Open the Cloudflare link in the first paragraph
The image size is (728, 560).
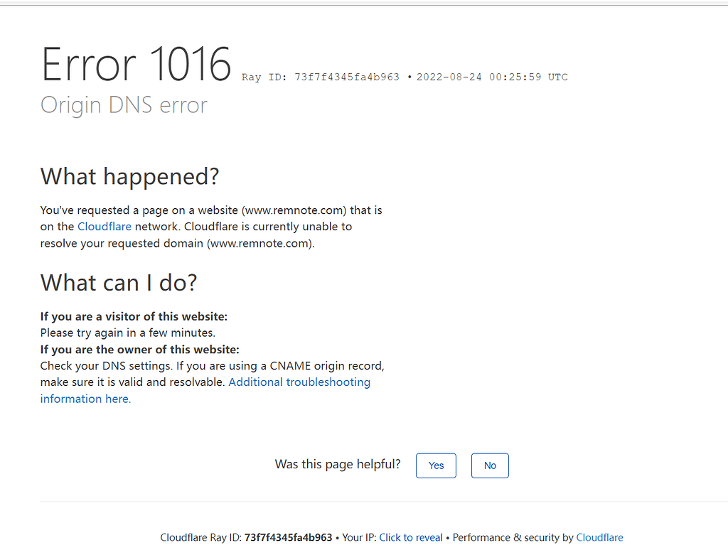pyautogui.click(x=105, y=227)
